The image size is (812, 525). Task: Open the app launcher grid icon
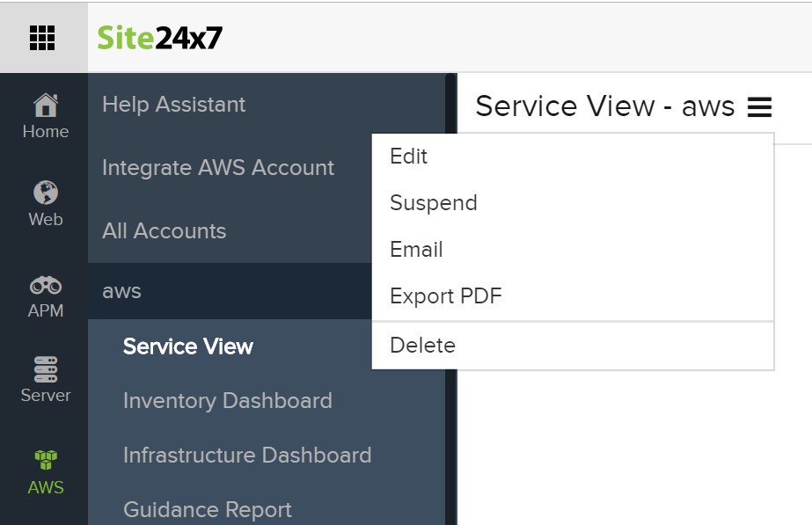click(x=42, y=38)
